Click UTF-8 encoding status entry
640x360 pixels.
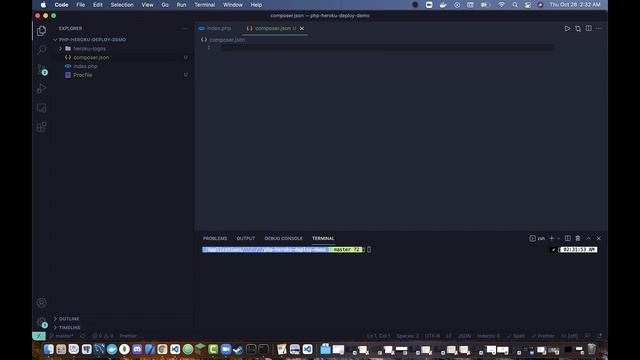click(432, 336)
